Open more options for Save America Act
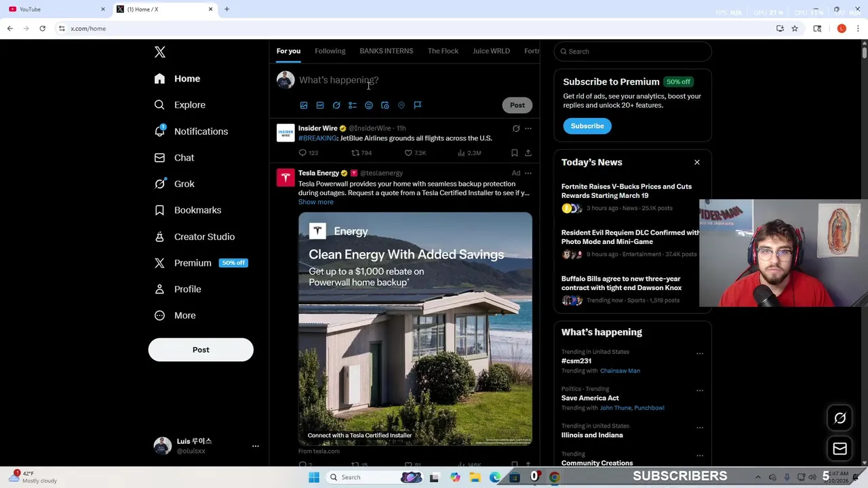Viewport: 868px width, 488px height. (700, 390)
